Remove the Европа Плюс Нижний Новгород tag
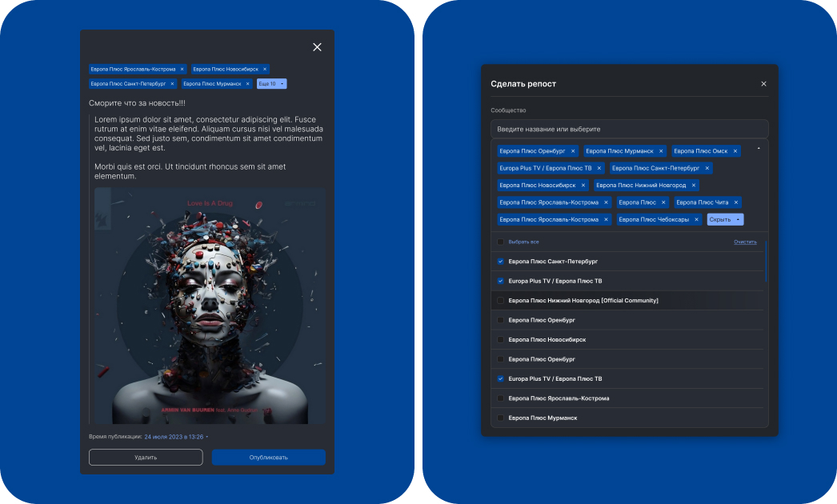The image size is (837, 504). pyautogui.click(x=694, y=186)
